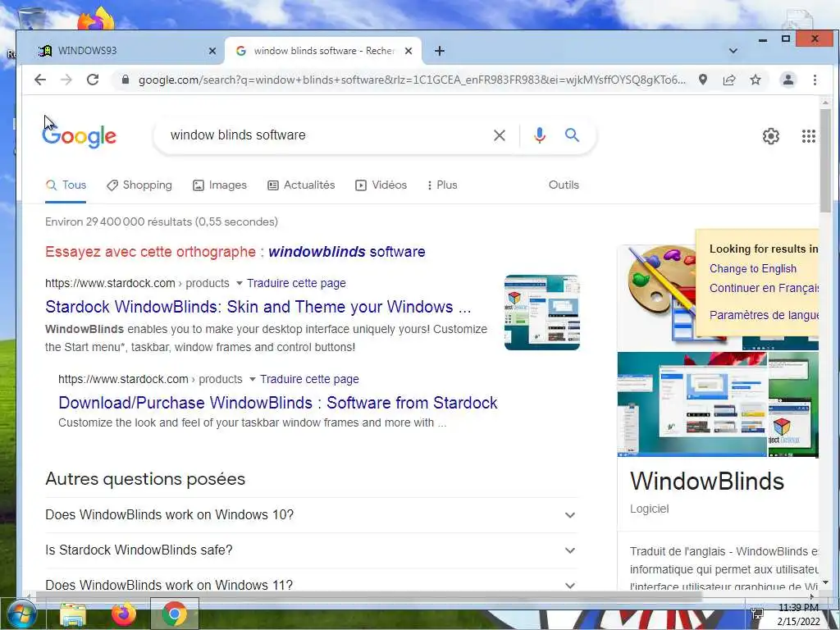Click the Chrome taskbar icon

(175, 614)
